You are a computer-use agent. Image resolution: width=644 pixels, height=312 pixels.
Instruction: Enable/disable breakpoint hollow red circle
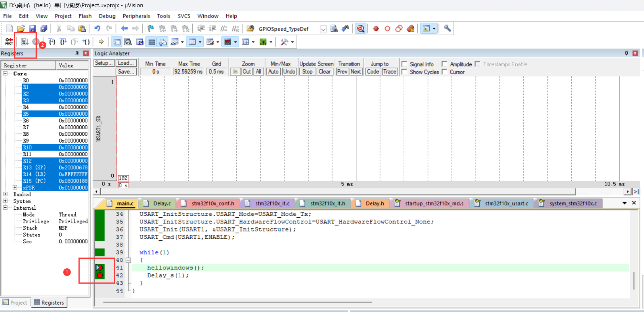pyautogui.click(x=387, y=29)
